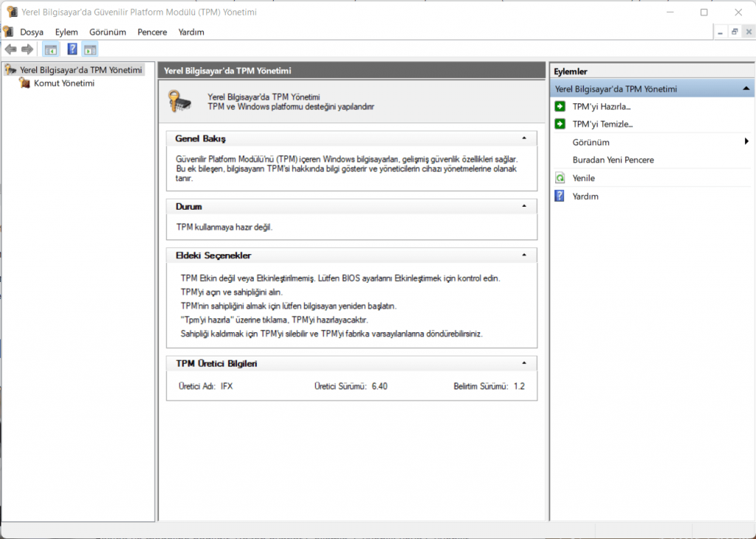Image resolution: width=756 pixels, height=539 pixels.
Task: Collapse the Durum section
Action: pos(523,207)
